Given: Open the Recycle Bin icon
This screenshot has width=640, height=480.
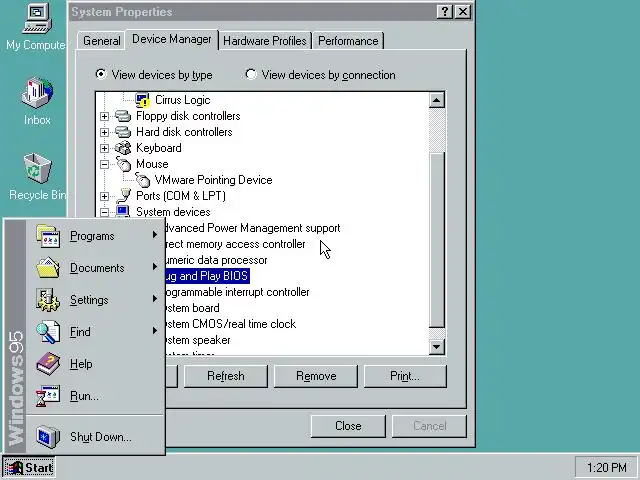Looking at the screenshot, I should [x=37, y=168].
